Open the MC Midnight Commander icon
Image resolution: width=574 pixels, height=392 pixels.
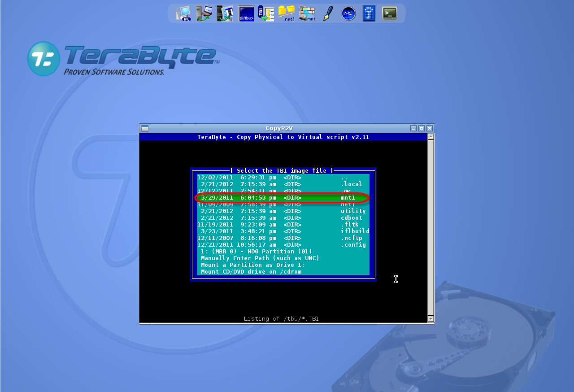pos(348,13)
